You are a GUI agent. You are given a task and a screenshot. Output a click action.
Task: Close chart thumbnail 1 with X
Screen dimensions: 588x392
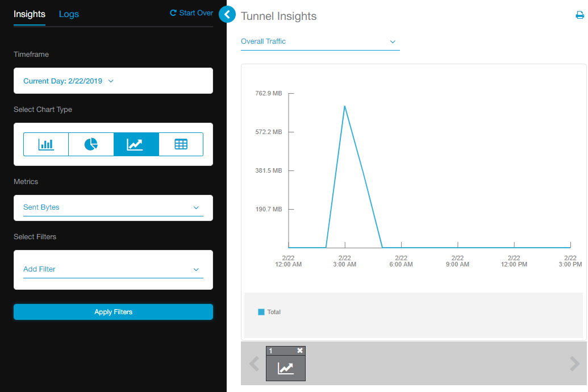pos(300,351)
